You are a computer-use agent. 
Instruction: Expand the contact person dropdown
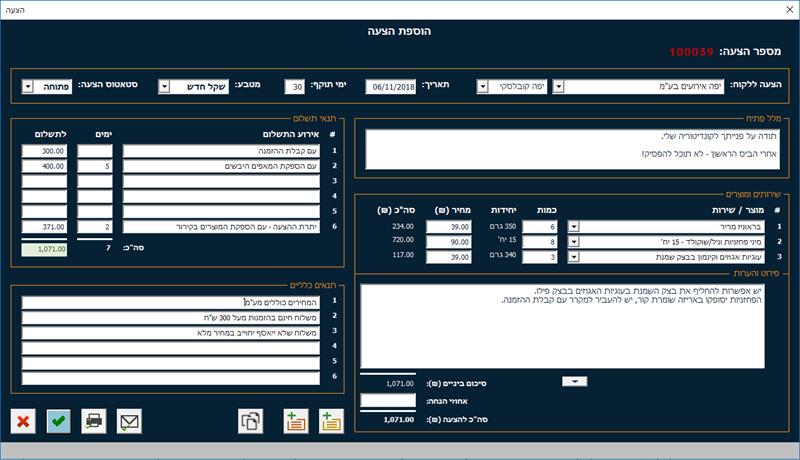click(x=482, y=87)
